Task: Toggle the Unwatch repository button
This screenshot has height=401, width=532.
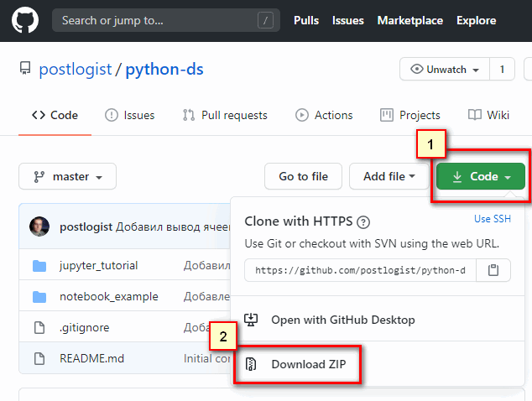Action: coord(445,69)
